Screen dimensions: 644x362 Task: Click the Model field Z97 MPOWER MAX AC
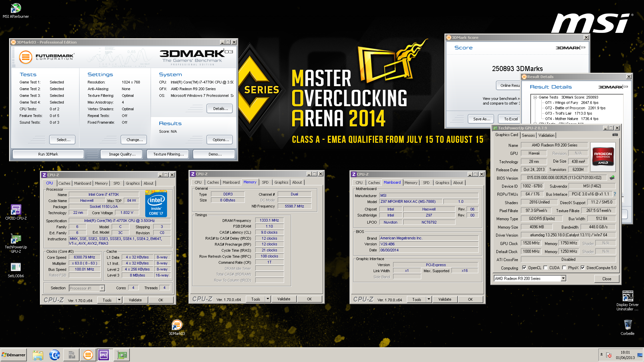411,201
